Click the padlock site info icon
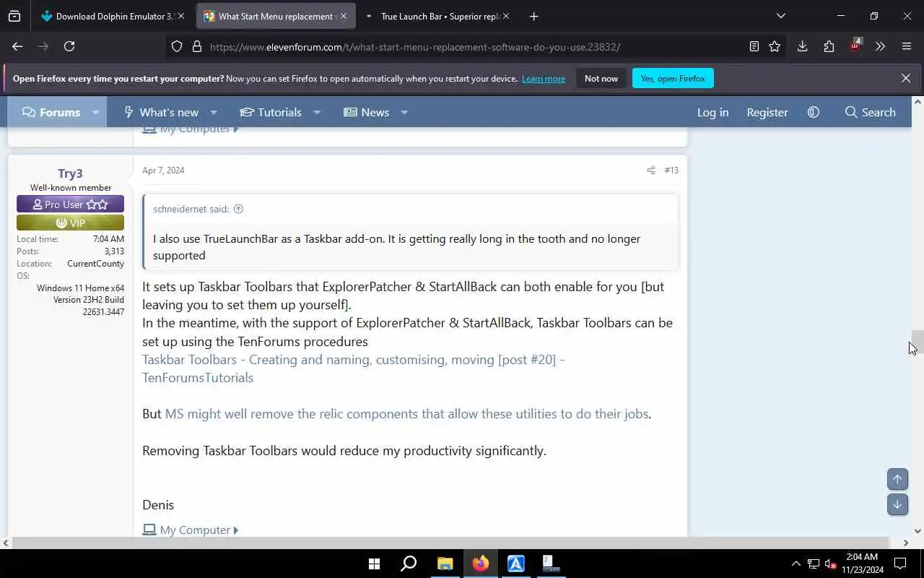The width and height of the screenshot is (924, 578). (196, 46)
